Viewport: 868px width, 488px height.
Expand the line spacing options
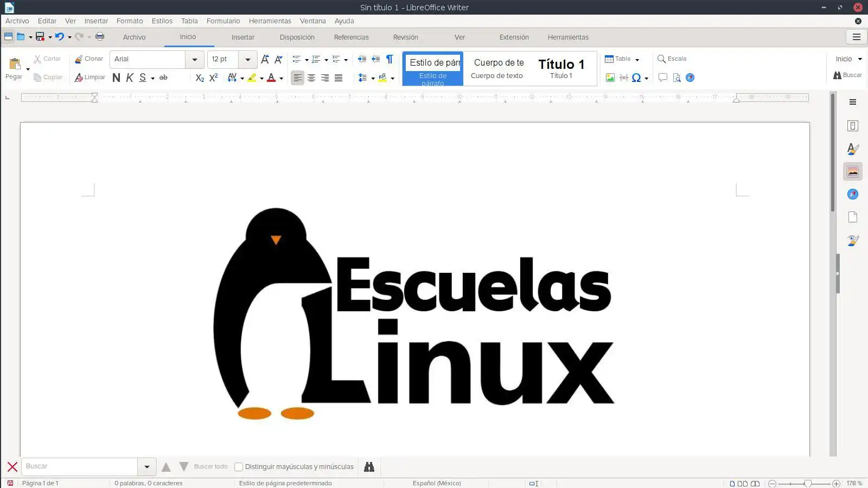click(x=373, y=78)
